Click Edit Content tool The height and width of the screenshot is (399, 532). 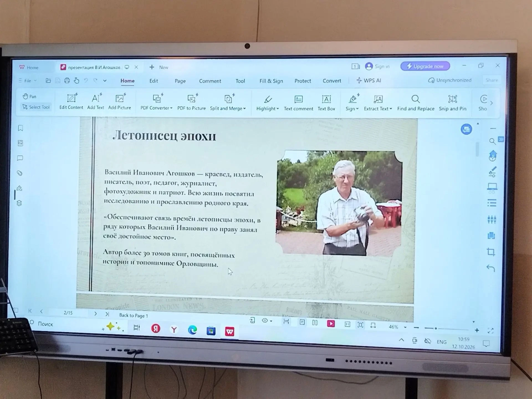[x=71, y=101]
